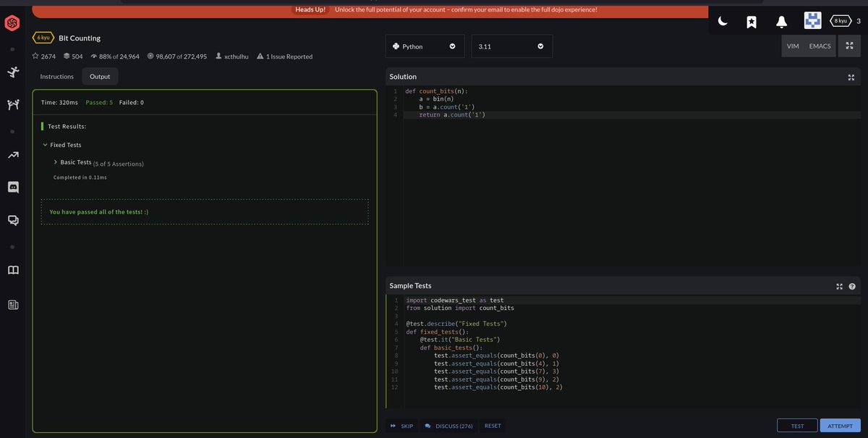868x438 pixels.
Task: Open notifications bell icon
Action: [781, 22]
